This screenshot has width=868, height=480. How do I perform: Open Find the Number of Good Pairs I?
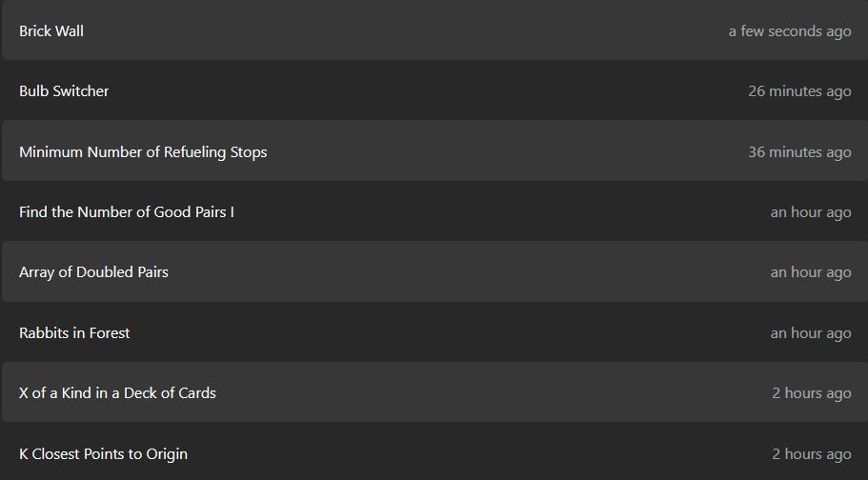coord(127,212)
